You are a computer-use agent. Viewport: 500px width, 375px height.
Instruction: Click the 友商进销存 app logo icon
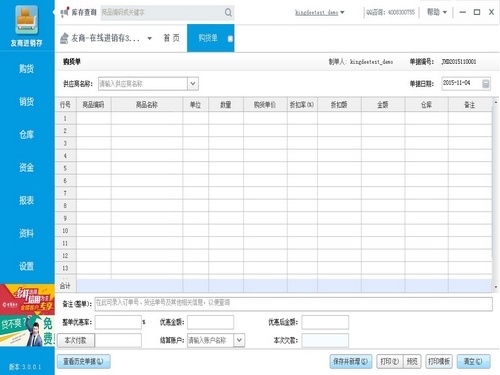click(26, 20)
